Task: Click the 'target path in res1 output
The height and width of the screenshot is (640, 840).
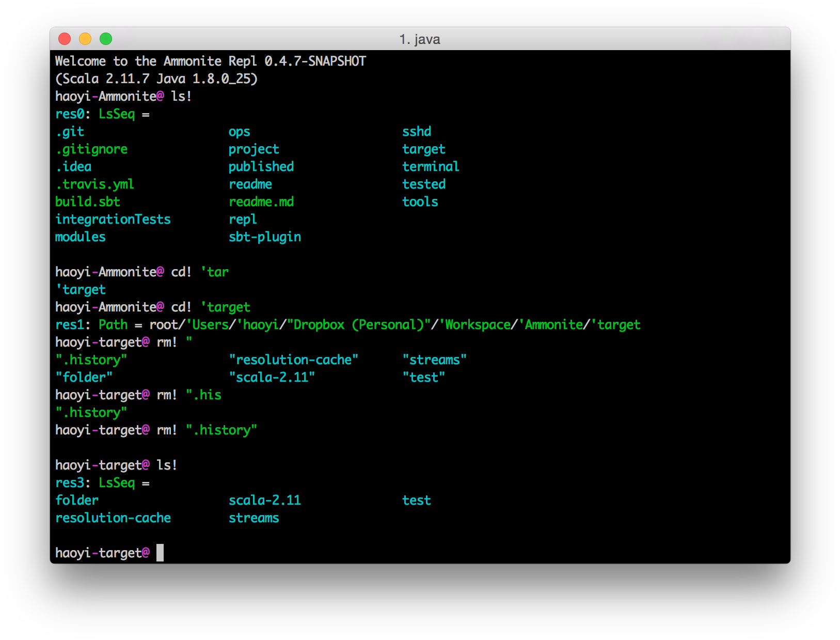Action: (617, 324)
